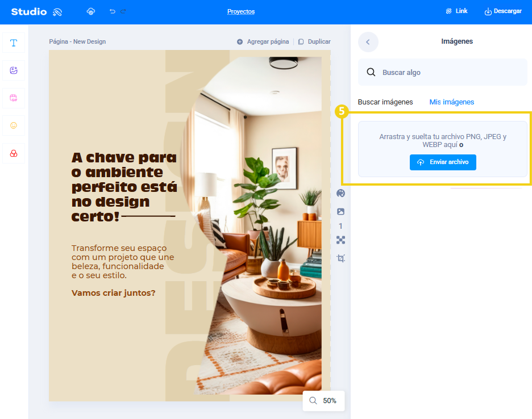Focus the Buscar algo search field
The image size is (532, 419).
pos(443,72)
